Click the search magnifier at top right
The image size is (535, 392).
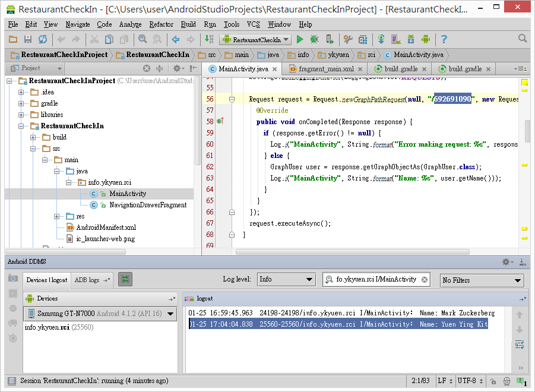523,39
